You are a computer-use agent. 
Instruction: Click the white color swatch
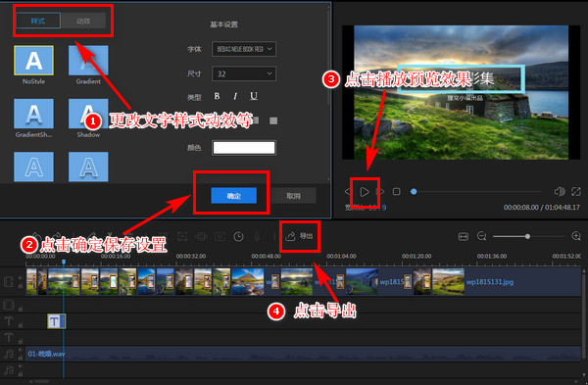coord(244,148)
